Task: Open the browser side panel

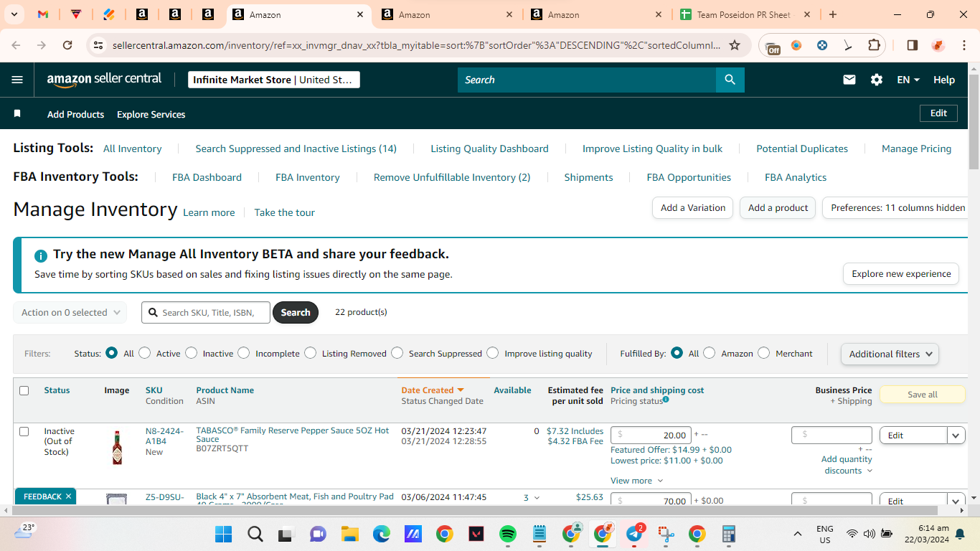Action: [x=913, y=45]
